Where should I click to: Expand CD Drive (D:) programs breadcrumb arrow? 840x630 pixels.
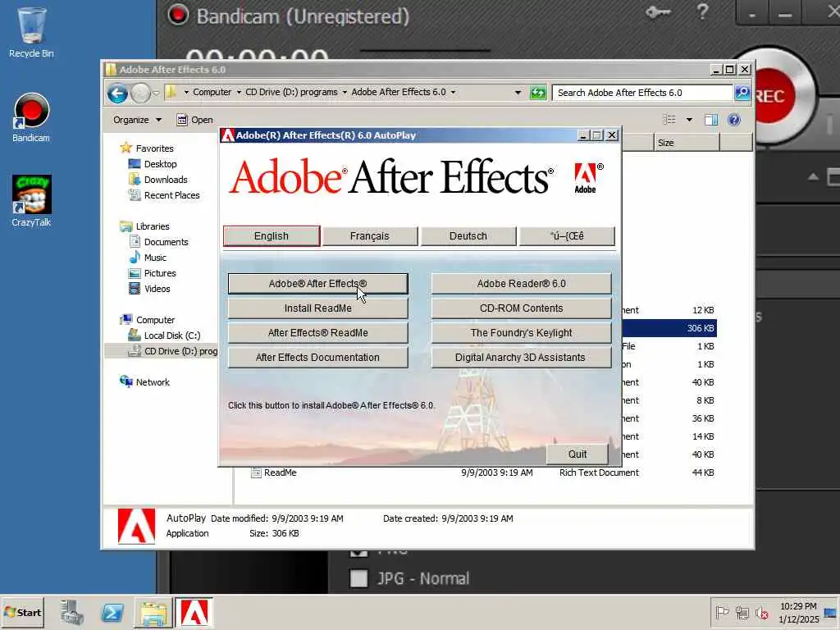tap(345, 92)
